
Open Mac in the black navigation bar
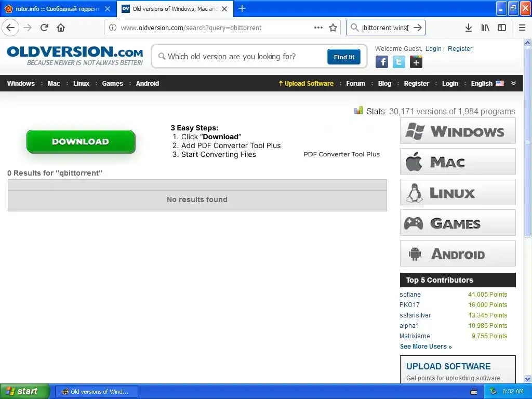[x=54, y=84]
